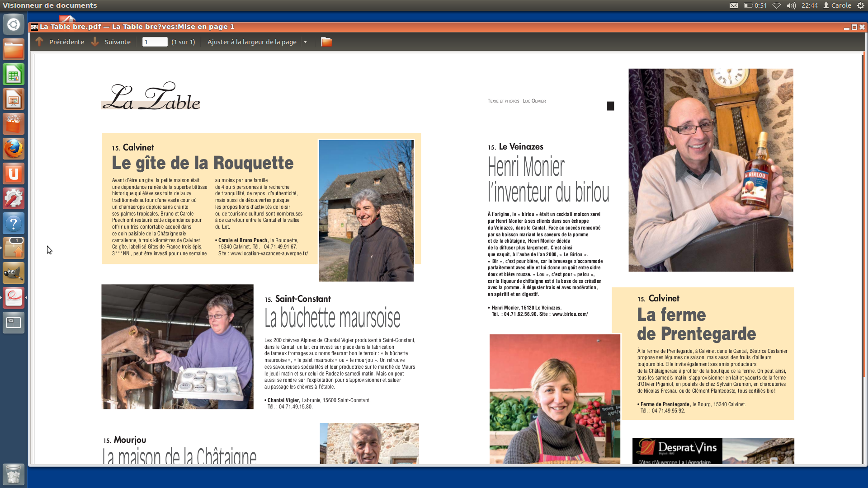Launch GIMP from the launcher
Viewport: 868px width, 488px height.
pos(14,273)
